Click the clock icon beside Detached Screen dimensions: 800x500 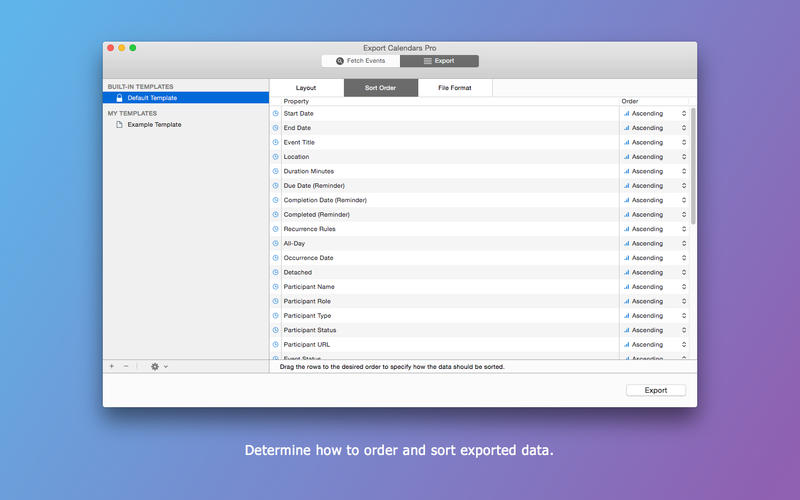coord(276,272)
